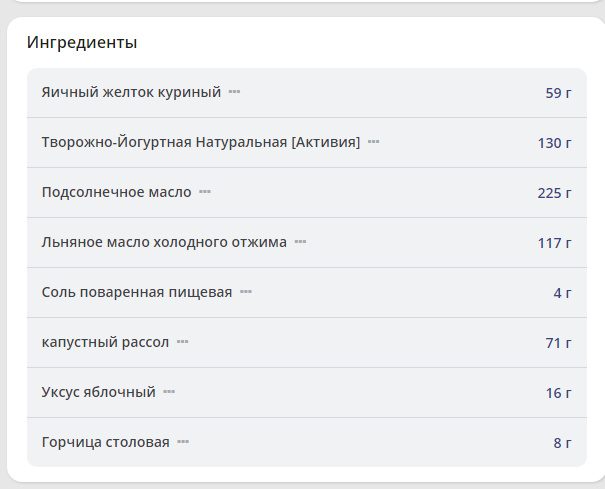Select the Соль поваренная пищевая ingredient
The image size is (605, 489).
click(137, 292)
